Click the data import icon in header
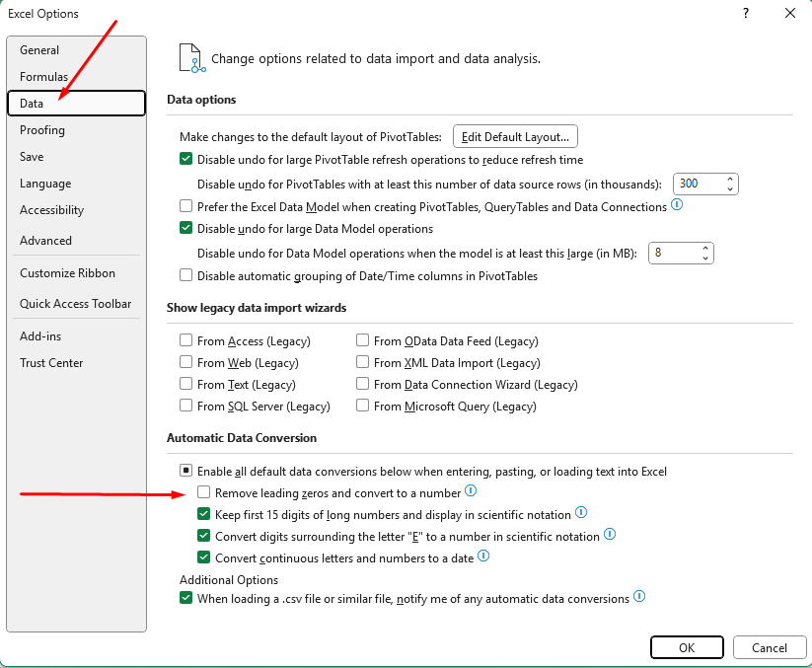The width and height of the screenshot is (812, 668). (190, 57)
